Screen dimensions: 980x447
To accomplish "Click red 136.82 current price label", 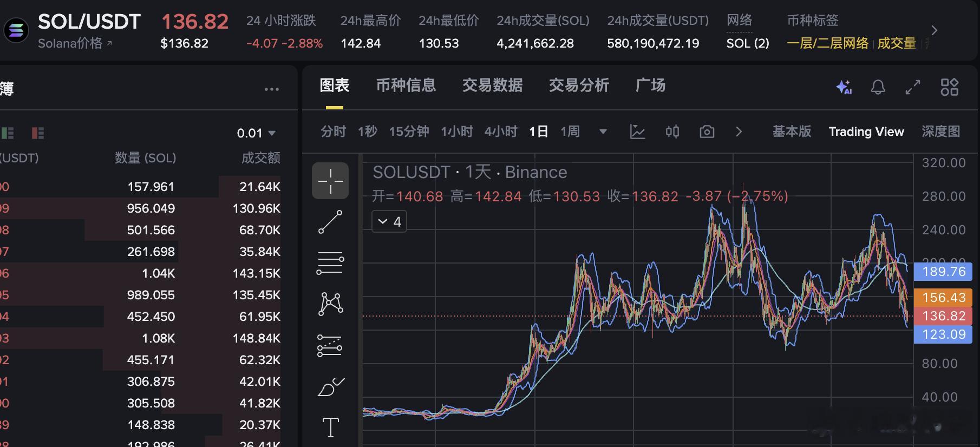I will tap(943, 316).
